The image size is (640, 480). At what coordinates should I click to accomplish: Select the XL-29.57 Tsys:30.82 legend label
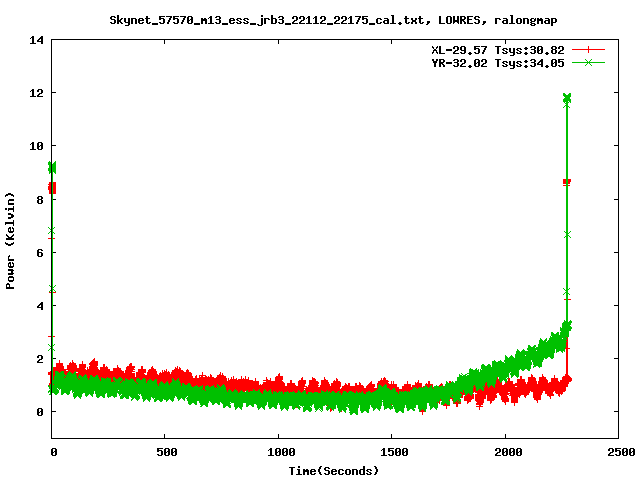(x=498, y=50)
